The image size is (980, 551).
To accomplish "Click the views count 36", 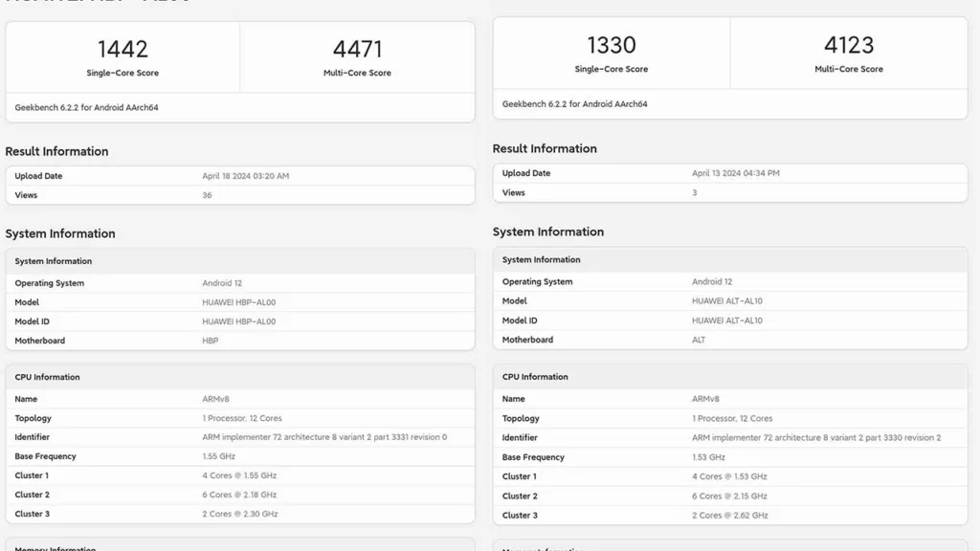I will 207,195.
